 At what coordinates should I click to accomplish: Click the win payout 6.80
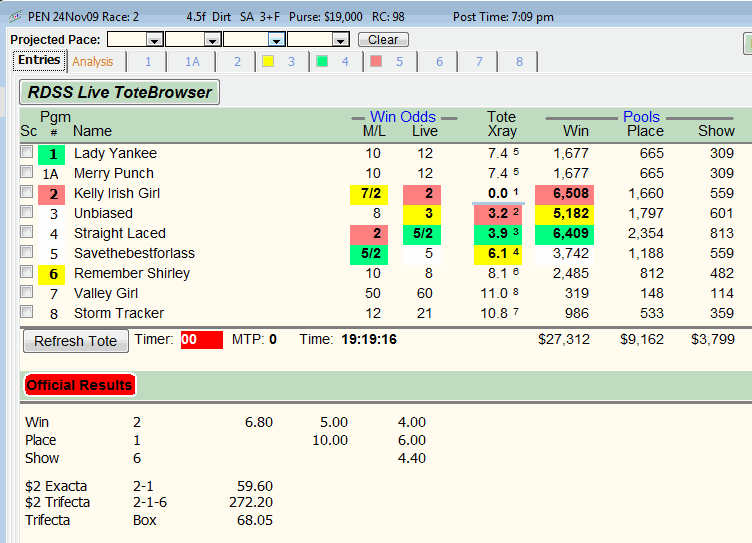tap(258, 423)
